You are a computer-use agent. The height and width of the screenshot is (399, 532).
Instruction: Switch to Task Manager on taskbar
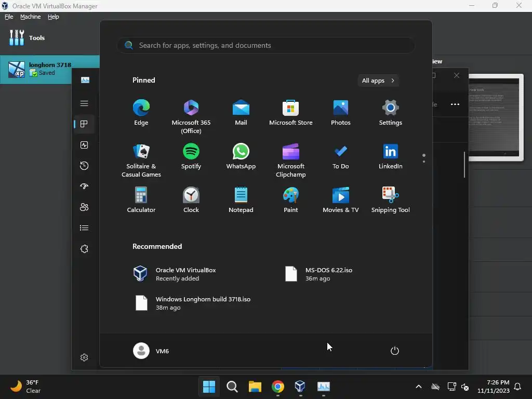click(323, 386)
